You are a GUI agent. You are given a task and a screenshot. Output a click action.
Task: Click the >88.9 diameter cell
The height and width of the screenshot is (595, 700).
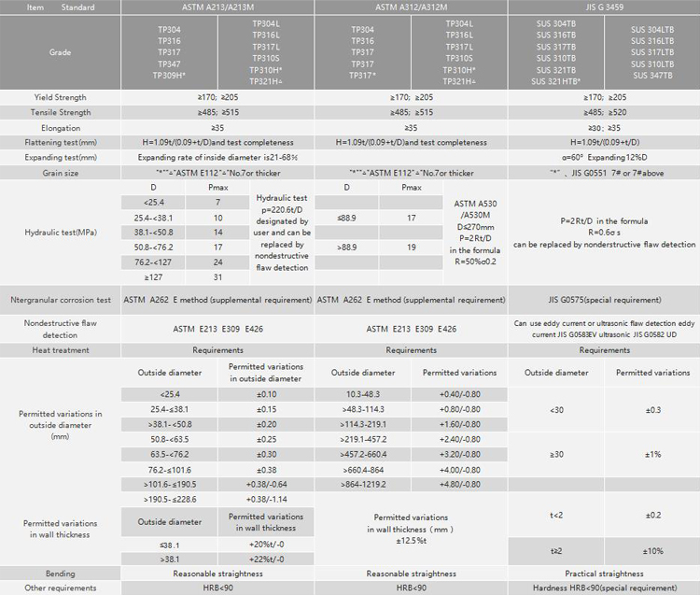tap(347, 247)
